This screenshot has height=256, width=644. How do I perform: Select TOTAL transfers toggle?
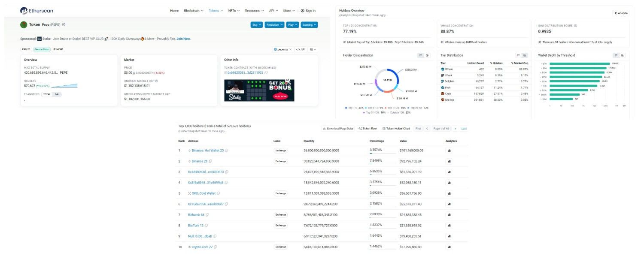[x=47, y=94]
